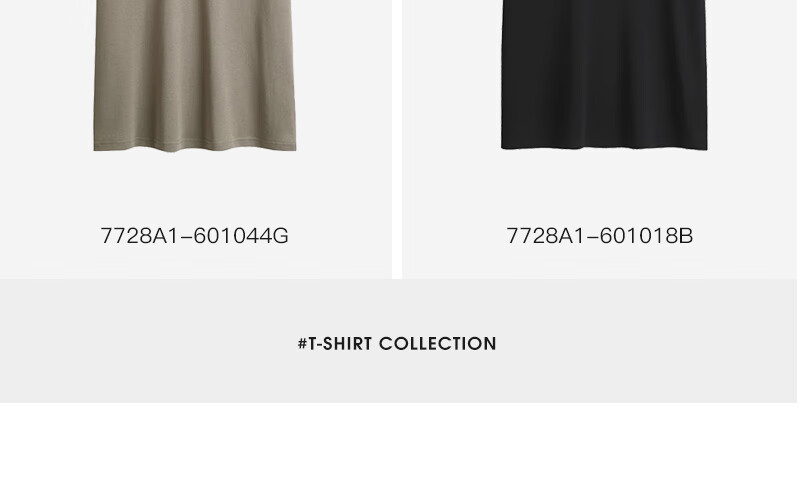The width and height of the screenshot is (800, 500).
Task: Click the blank white area below banner
Action: (398, 451)
